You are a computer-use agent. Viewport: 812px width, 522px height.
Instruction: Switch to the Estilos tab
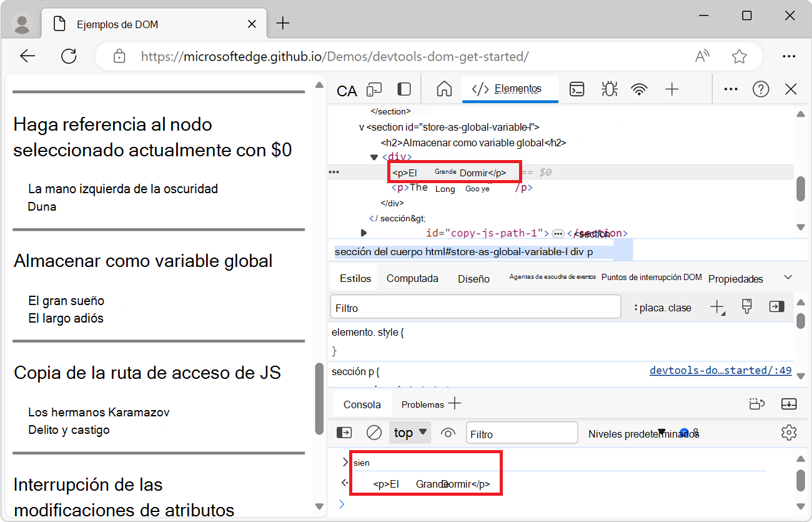click(x=355, y=278)
